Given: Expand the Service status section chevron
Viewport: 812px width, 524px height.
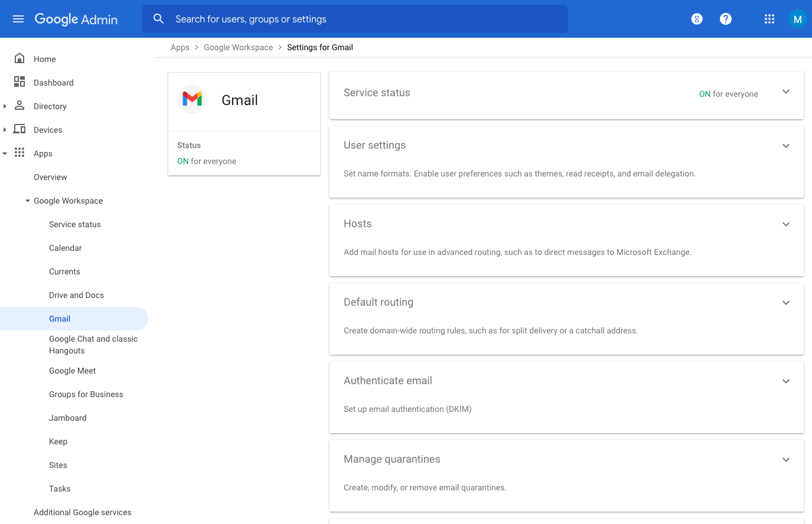Looking at the screenshot, I should click(786, 91).
